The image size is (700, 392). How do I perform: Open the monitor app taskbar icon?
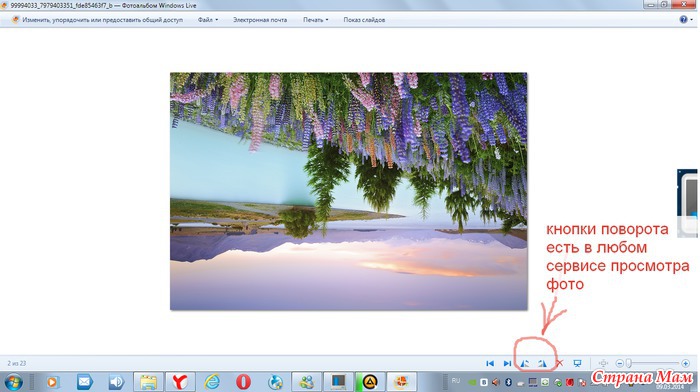coord(338,382)
